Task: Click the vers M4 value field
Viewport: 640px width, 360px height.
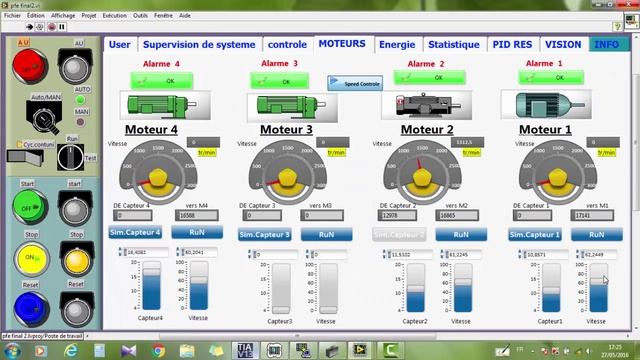Action: [197, 215]
